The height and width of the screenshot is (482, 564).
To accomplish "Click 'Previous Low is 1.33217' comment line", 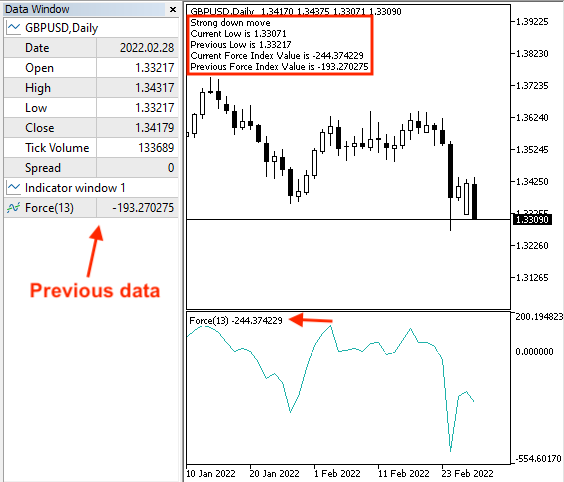I will click(x=241, y=45).
